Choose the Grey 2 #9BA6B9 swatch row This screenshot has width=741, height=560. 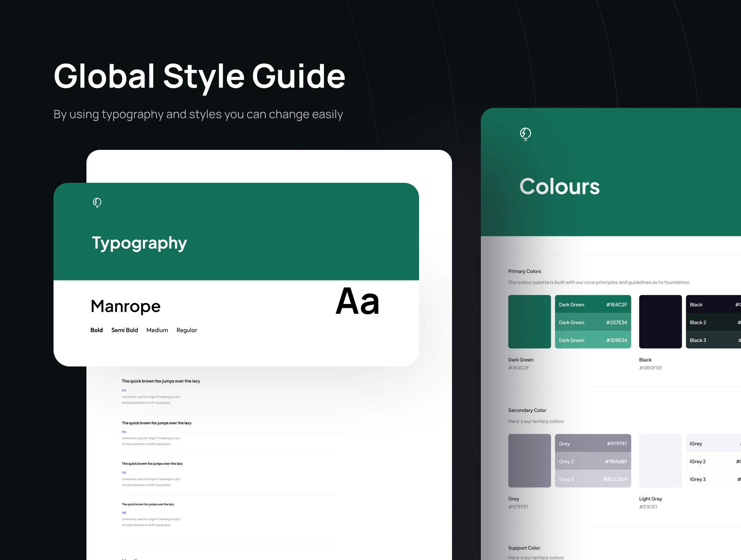click(592, 462)
